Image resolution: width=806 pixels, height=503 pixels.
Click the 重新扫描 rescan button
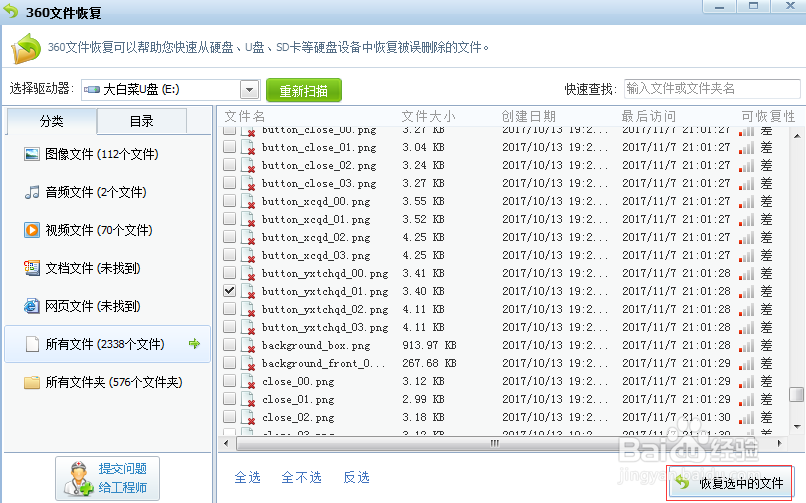pyautogui.click(x=304, y=90)
